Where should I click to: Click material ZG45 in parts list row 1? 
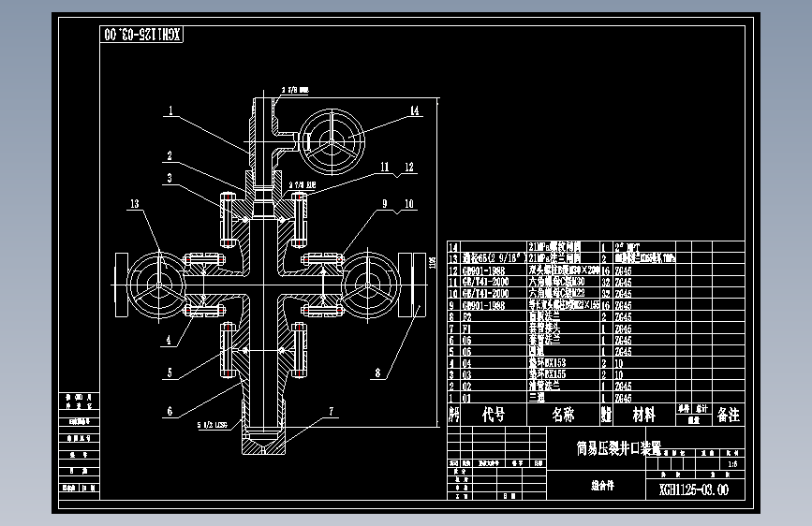(624, 398)
